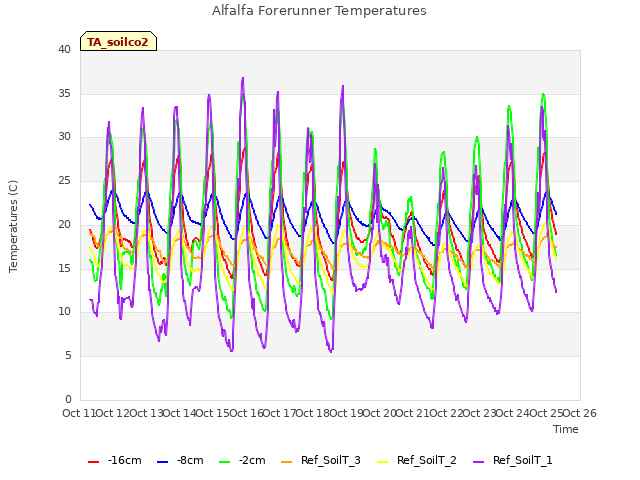Image resolution: width=640 pixels, height=480 pixels.
Task: Click the green peak near Oct 25
Action: (x=543, y=94)
